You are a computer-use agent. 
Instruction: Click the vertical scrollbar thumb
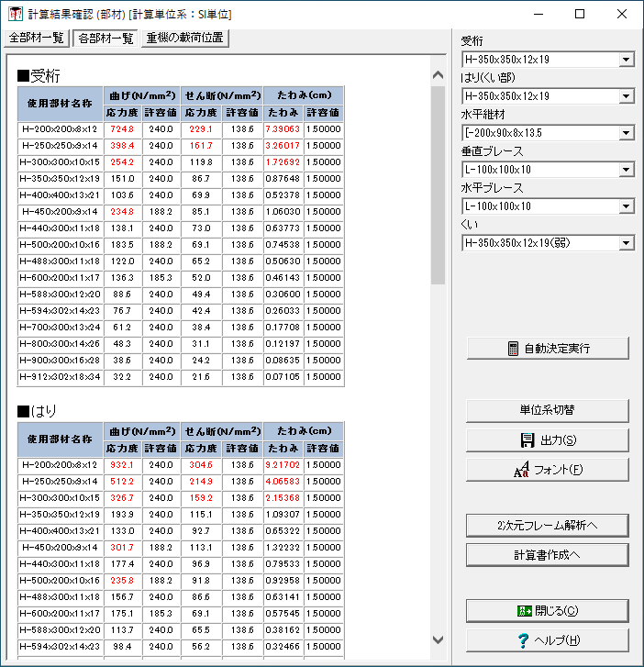coord(438,185)
